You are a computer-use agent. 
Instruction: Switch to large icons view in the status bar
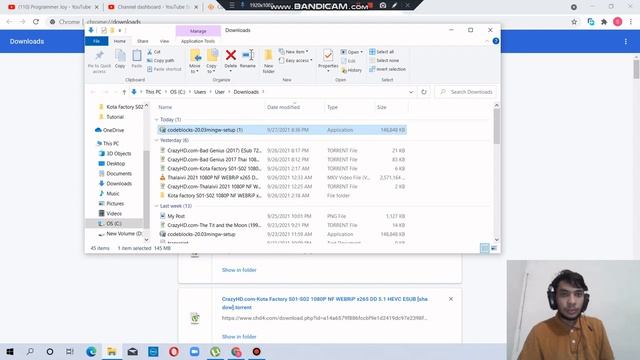click(494, 248)
